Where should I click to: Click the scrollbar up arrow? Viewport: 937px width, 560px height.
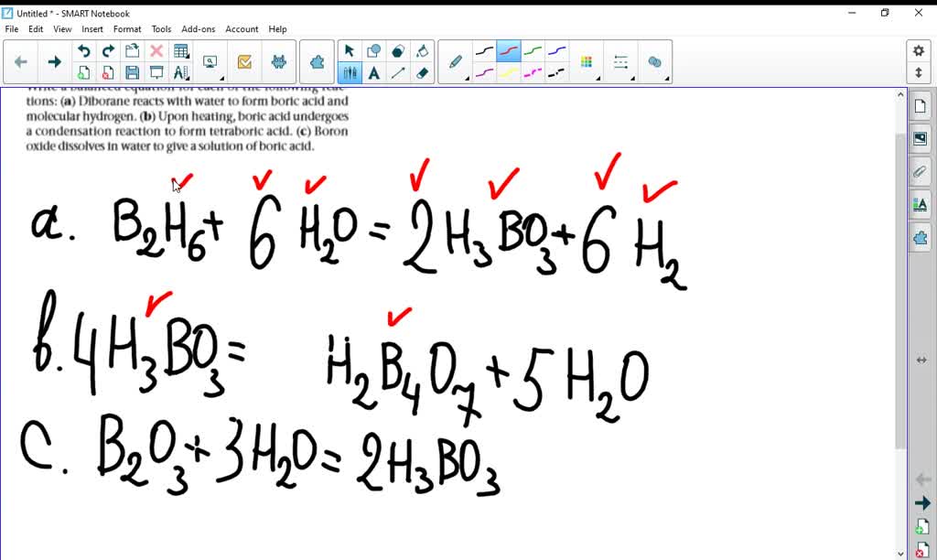(900, 92)
